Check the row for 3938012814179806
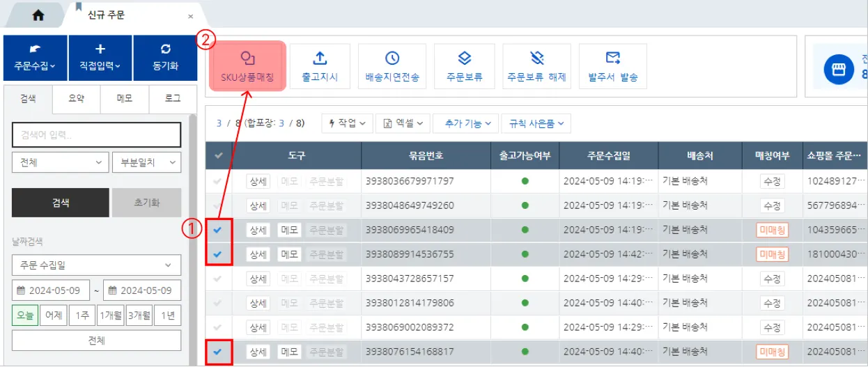 pos(218,303)
